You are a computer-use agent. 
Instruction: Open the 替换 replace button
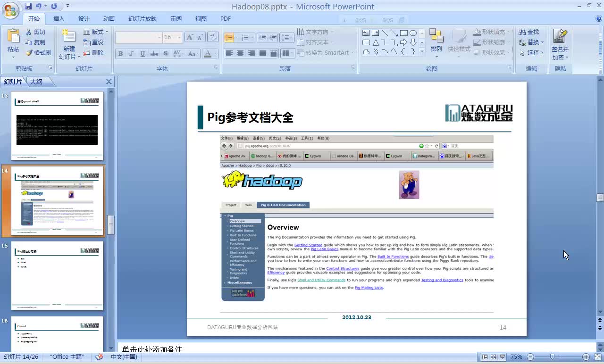(531, 42)
